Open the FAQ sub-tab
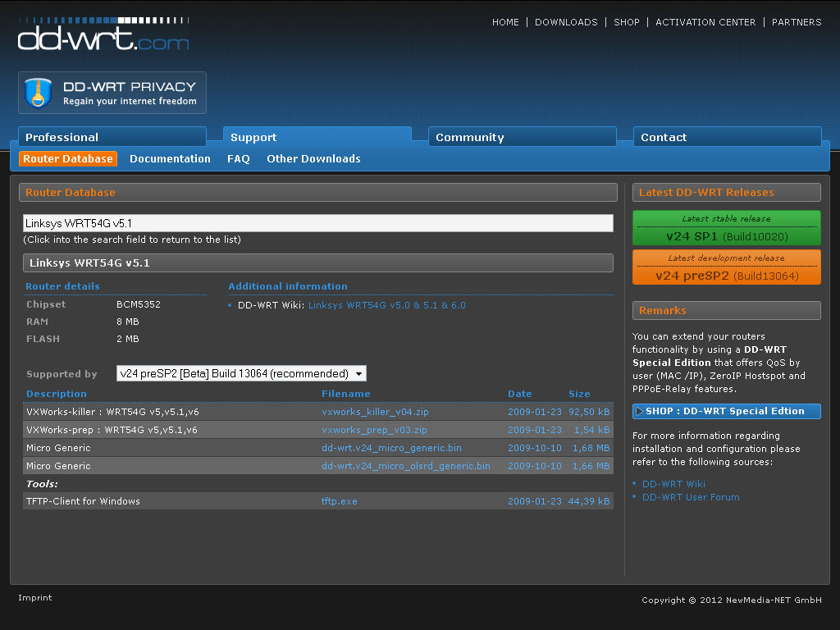This screenshot has width=840, height=630. click(x=239, y=158)
